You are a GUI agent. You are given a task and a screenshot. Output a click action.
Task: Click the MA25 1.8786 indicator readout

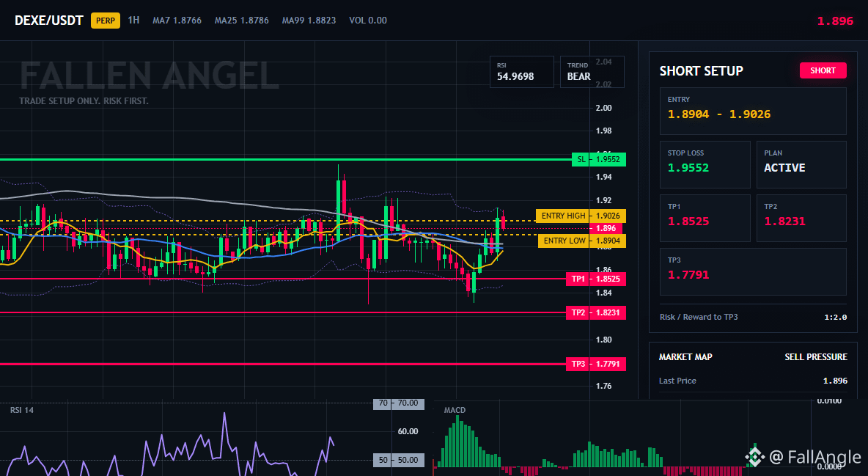(241, 21)
